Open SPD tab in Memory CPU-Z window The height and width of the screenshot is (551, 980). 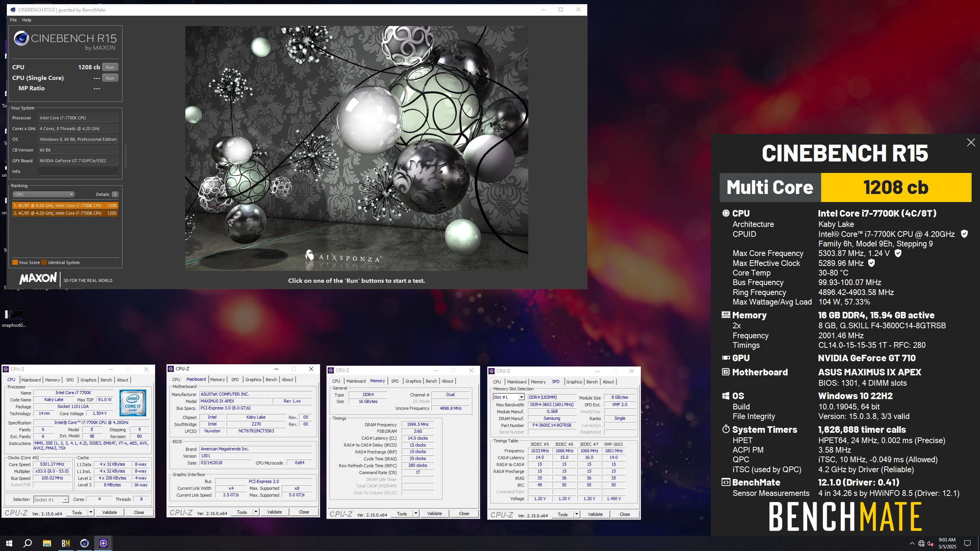click(x=395, y=381)
